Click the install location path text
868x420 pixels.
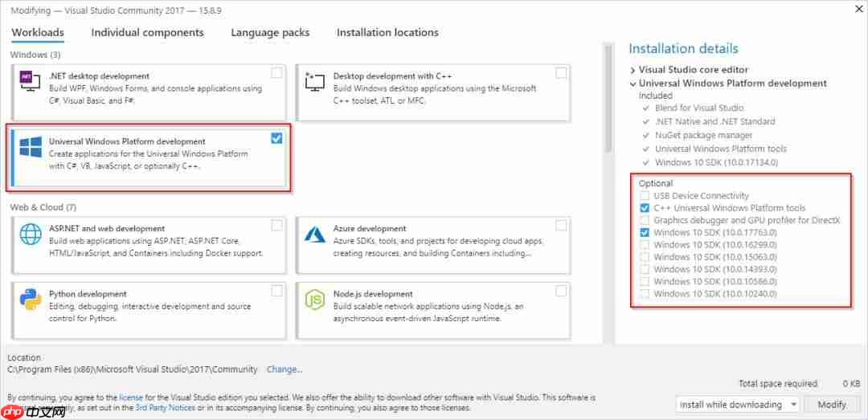point(133,369)
